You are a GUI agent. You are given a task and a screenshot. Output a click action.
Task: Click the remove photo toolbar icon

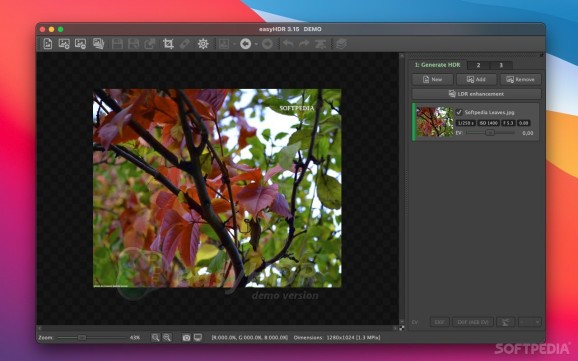click(80, 44)
